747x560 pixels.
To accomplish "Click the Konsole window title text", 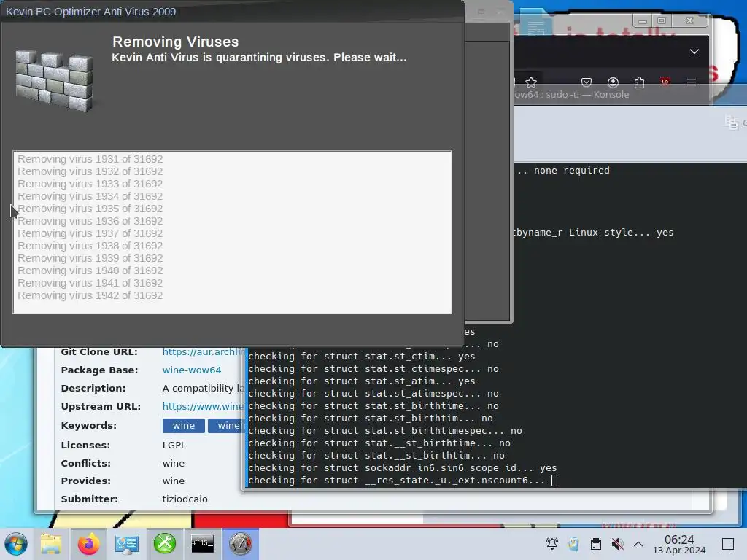I will click(x=570, y=94).
